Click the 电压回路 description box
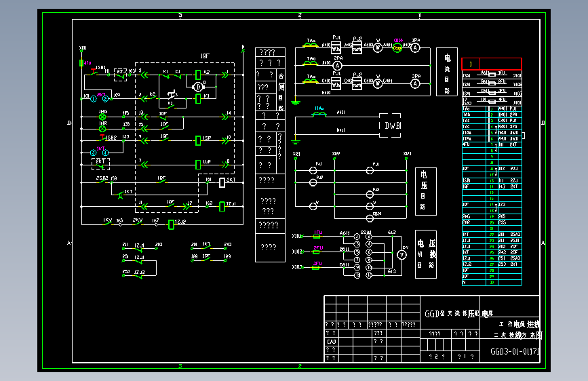 (x=426, y=191)
